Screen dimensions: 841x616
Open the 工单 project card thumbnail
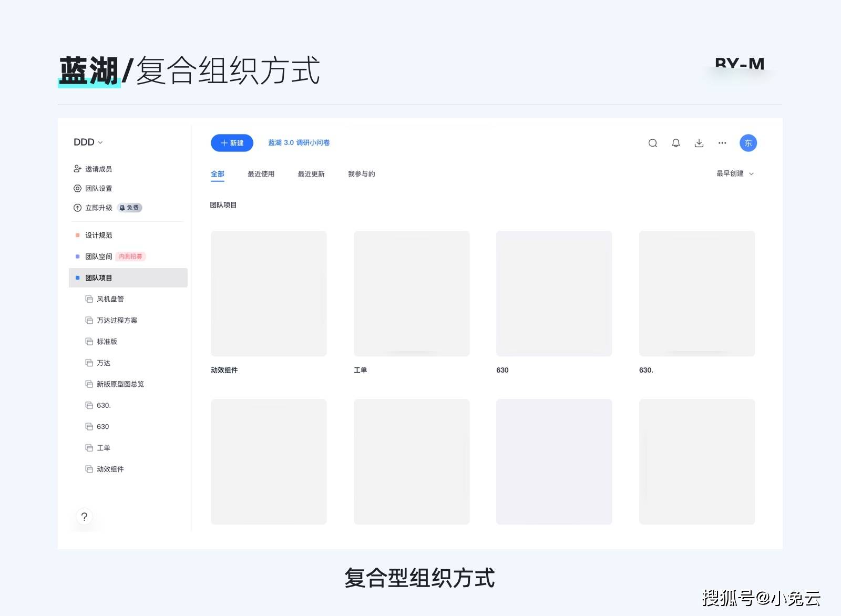point(412,294)
